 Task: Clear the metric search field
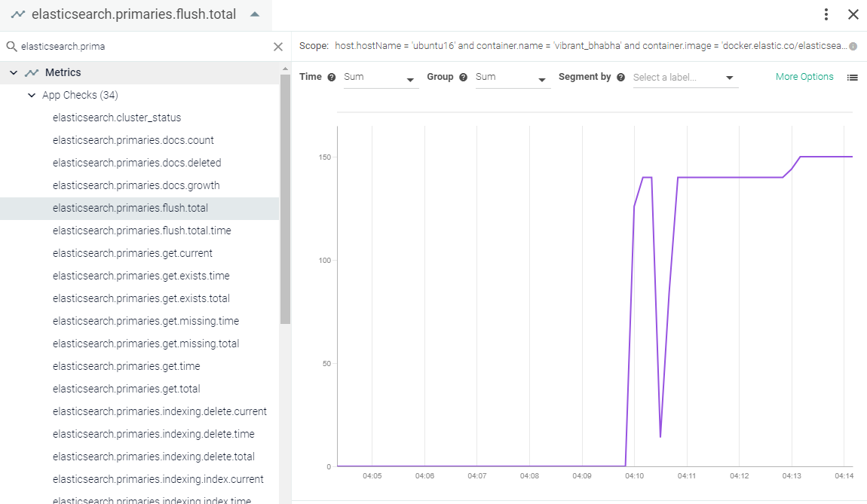(x=278, y=47)
